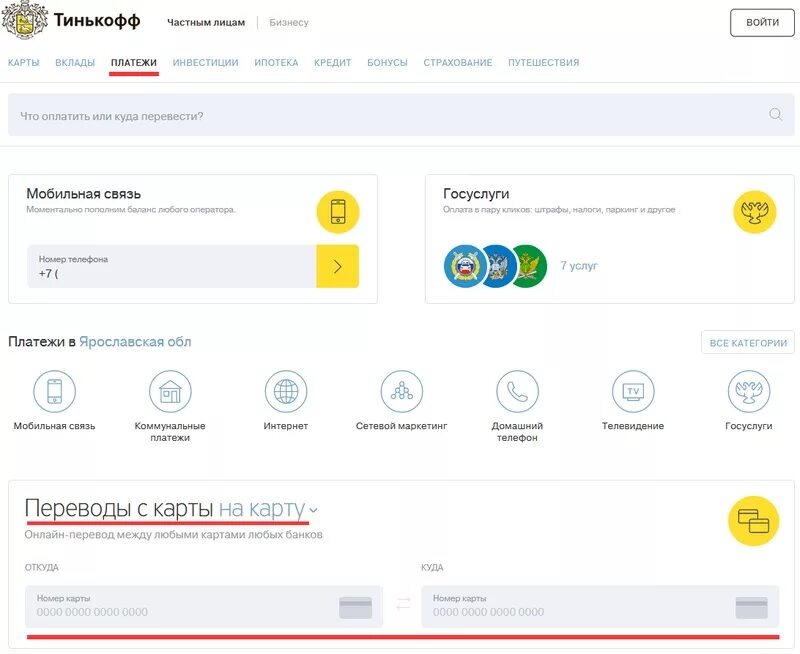Open the Вклады tab
800x654 pixels.
(75, 63)
